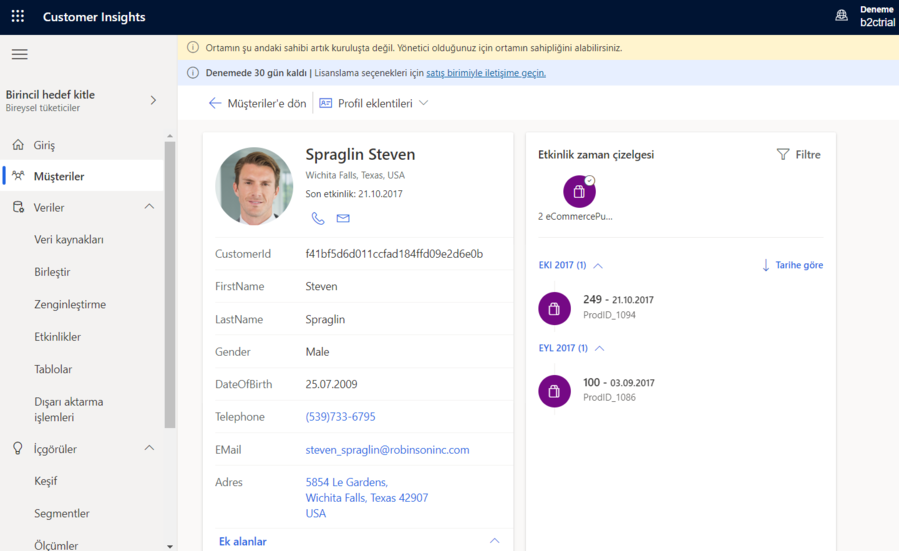Image resolution: width=899 pixels, height=551 pixels.
Task: Click the steven_spraglin@robinsoninc.com email link
Action: (x=387, y=450)
